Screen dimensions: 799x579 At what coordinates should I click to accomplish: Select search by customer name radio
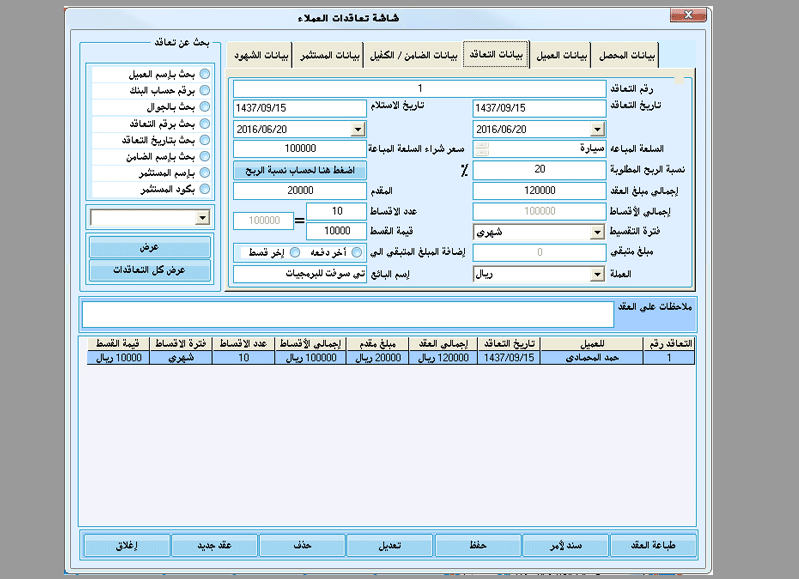[x=204, y=74]
